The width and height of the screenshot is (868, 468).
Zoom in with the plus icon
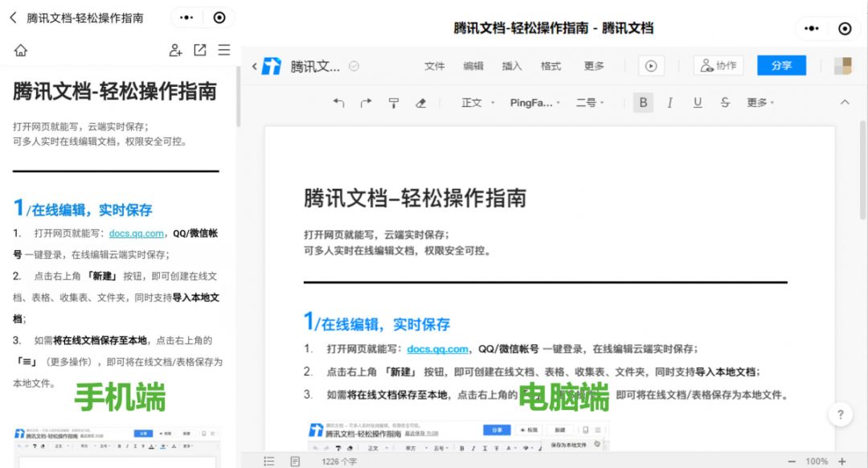point(842,462)
